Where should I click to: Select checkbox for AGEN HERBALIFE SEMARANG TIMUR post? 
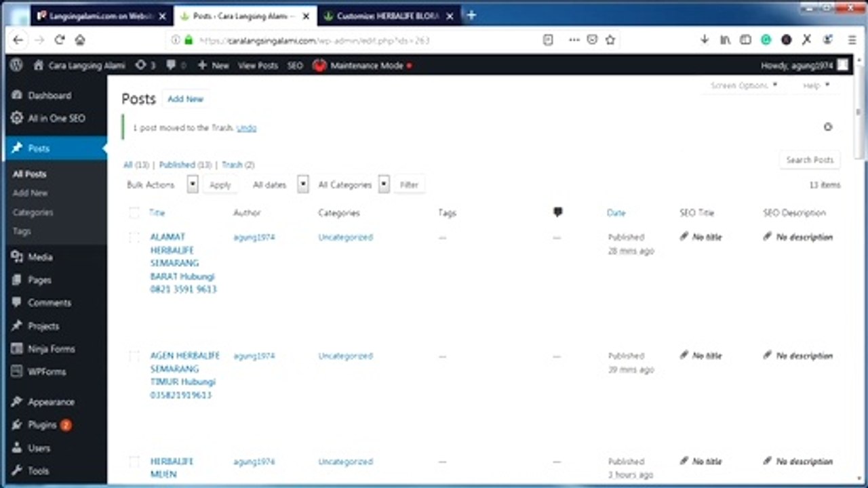[134, 356]
